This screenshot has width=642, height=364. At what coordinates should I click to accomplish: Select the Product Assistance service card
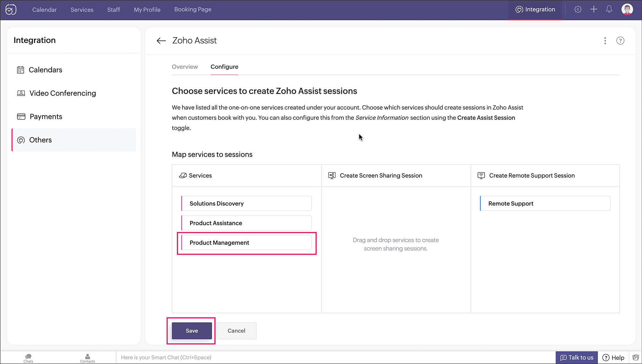247,223
